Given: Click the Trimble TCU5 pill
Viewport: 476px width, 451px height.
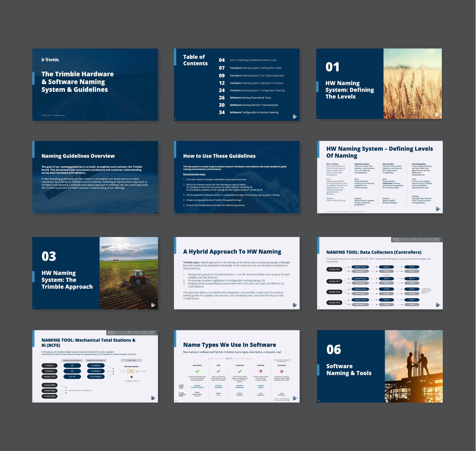Looking at the screenshot, I should click(334, 292).
